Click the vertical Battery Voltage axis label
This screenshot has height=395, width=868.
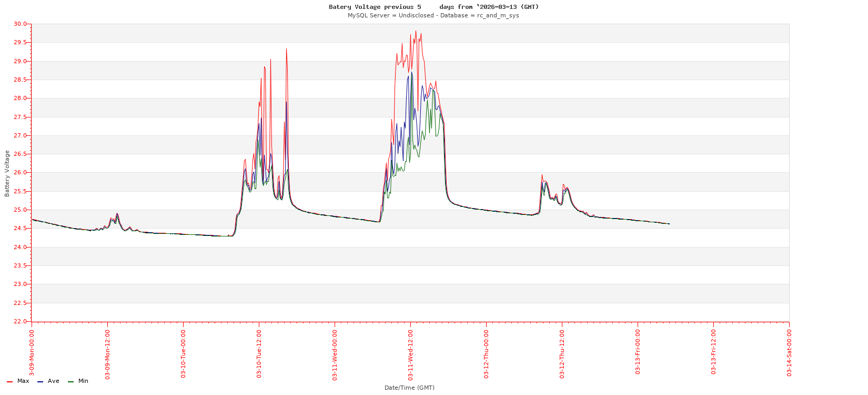tap(7, 173)
